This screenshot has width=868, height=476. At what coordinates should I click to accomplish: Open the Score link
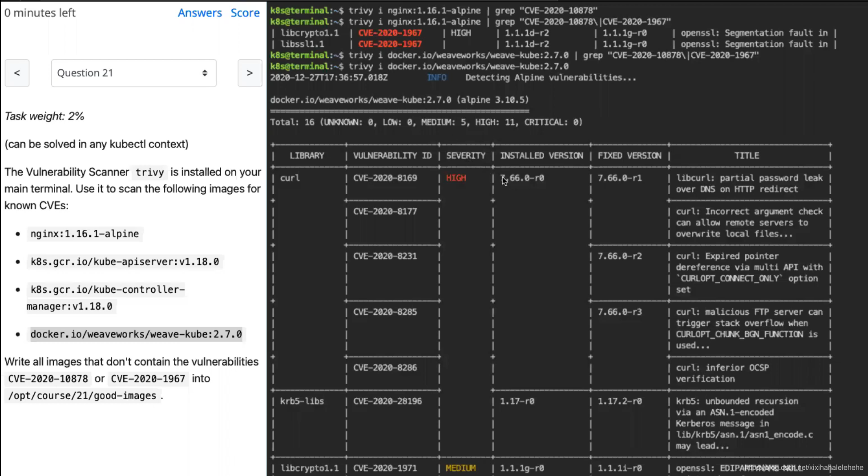(x=245, y=12)
